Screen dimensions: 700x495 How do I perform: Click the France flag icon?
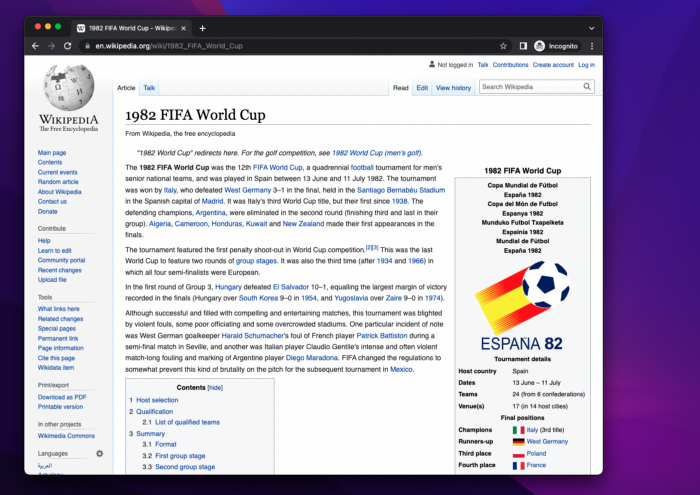(x=518, y=466)
